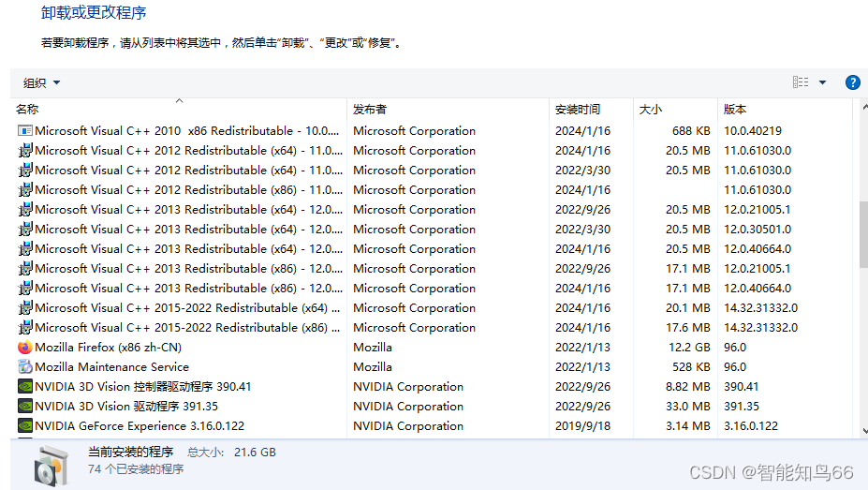
Task: Click the Mozilla publisher for Firefox
Action: pyautogui.click(x=373, y=348)
